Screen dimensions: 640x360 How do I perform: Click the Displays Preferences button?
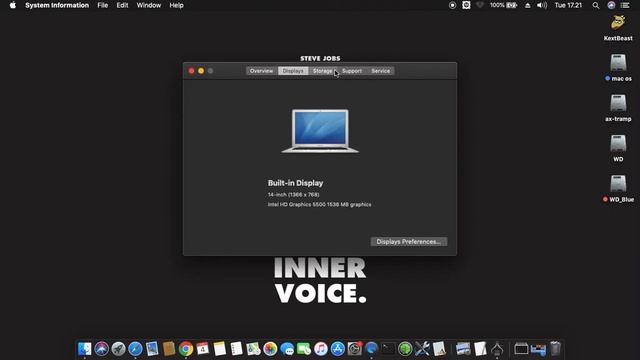(409, 242)
